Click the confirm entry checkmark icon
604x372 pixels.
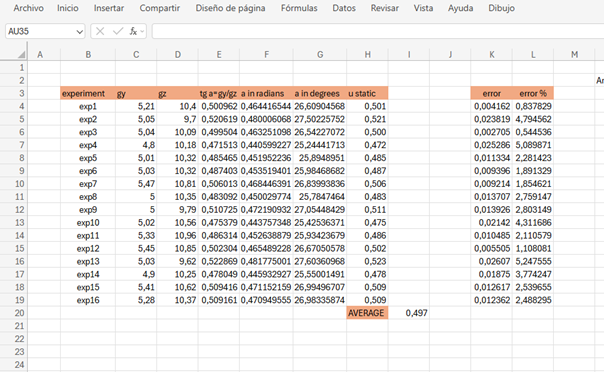118,32
